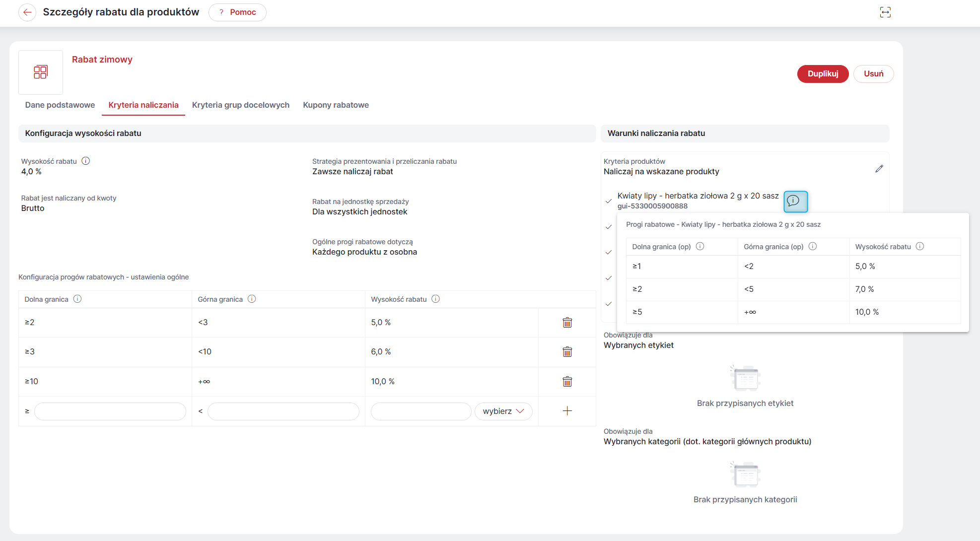Click the Kwiaty lipy product name
The height and width of the screenshot is (541, 980).
pos(698,196)
